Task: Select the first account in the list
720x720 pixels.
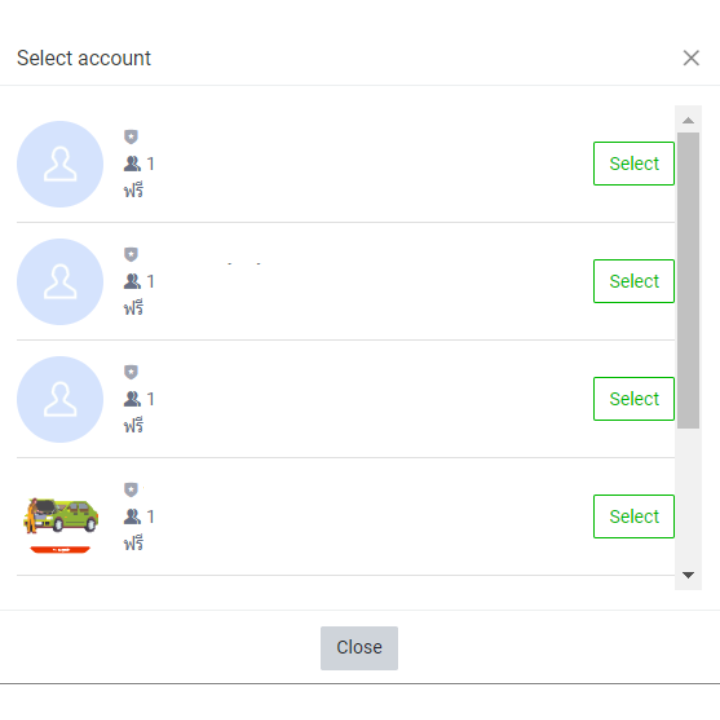Action: (x=634, y=164)
